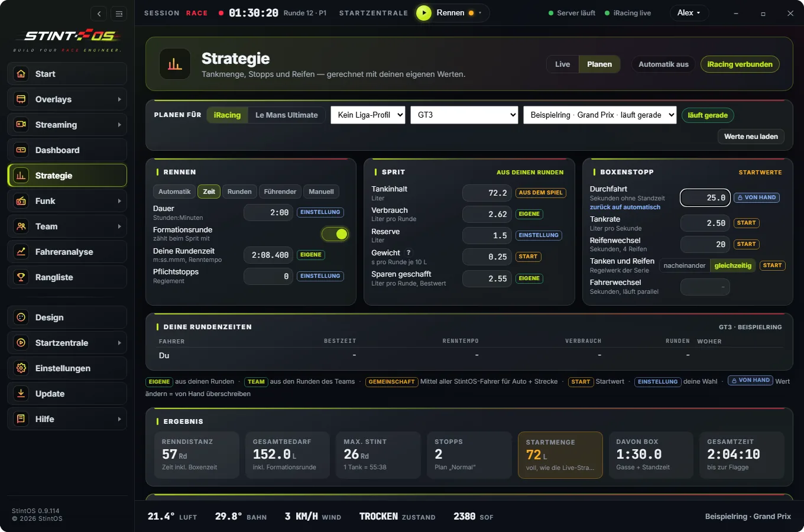Click the Update download icon
The image size is (804, 532).
(x=21, y=394)
